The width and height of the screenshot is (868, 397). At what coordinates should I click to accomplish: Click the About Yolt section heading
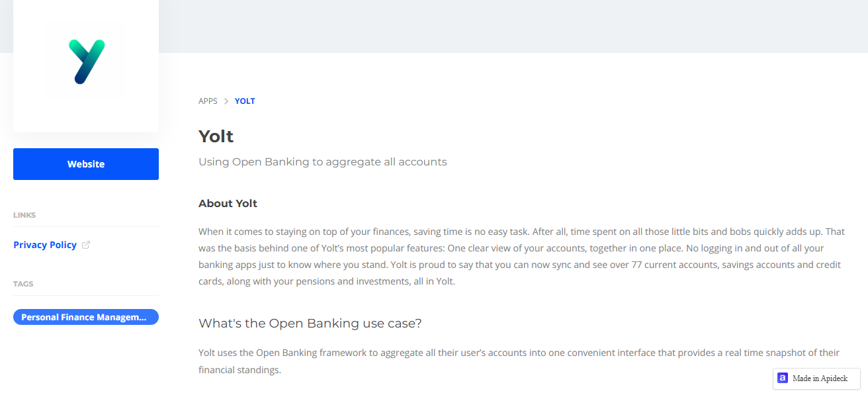click(x=228, y=203)
